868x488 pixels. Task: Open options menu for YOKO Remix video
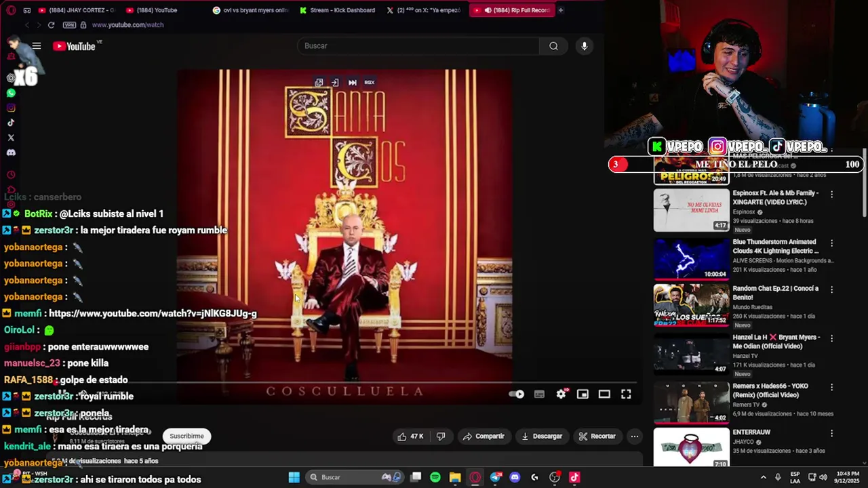(x=831, y=387)
